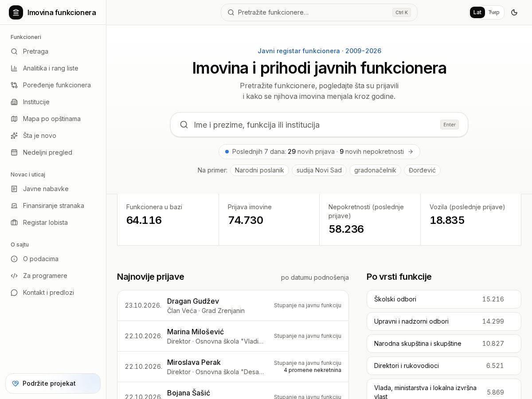
Task: Click the '4 promene nekretnina' note
Action: click(x=313, y=370)
